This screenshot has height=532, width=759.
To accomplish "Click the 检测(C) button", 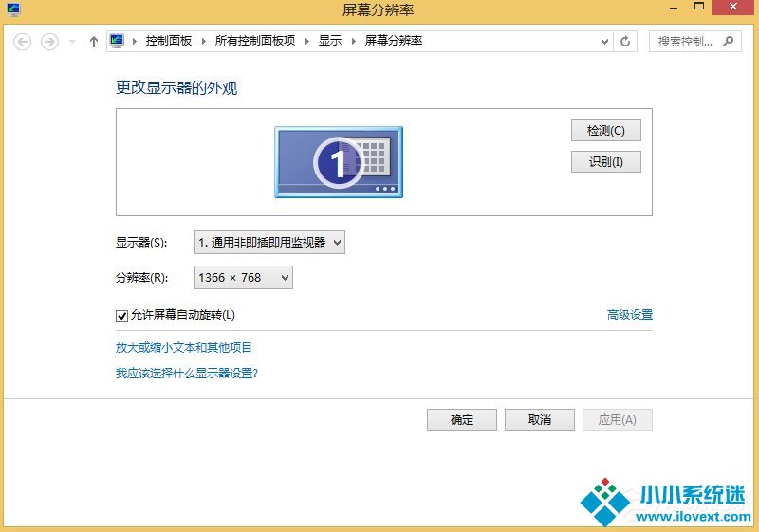I will tap(606, 131).
